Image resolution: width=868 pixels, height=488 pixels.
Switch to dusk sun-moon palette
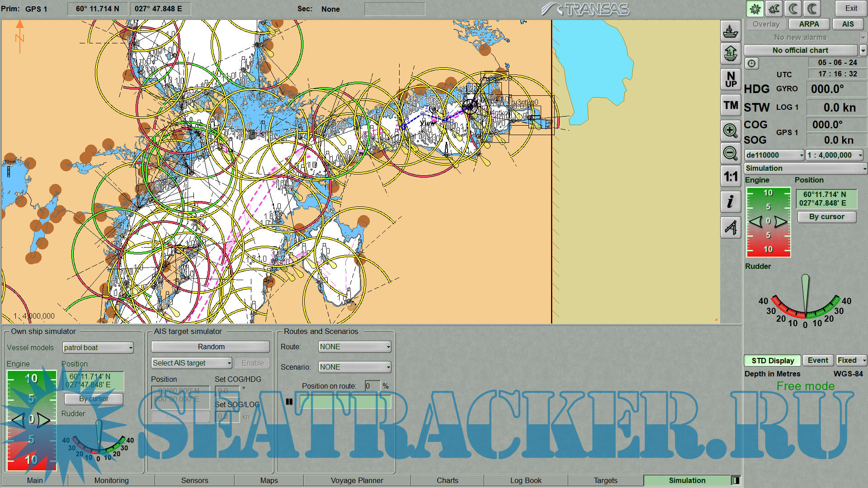click(x=774, y=9)
